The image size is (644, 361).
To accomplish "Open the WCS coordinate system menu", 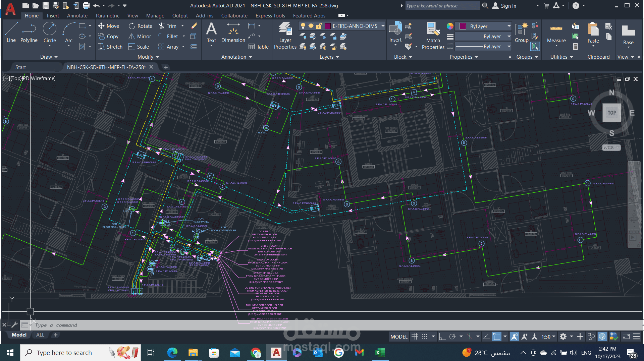I will (611, 147).
